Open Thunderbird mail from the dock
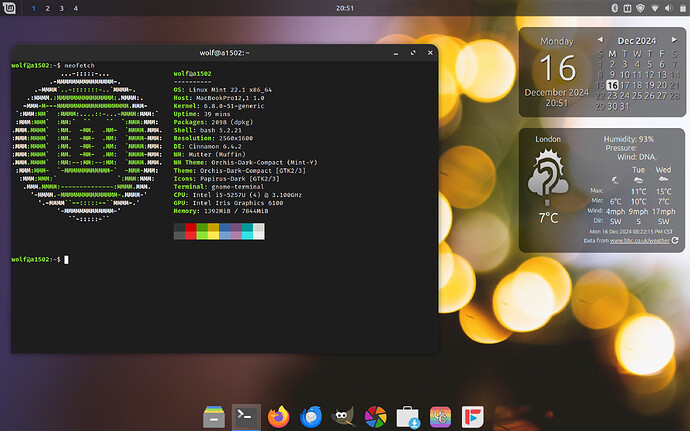This screenshot has width=690, height=431. click(x=311, y=417)
